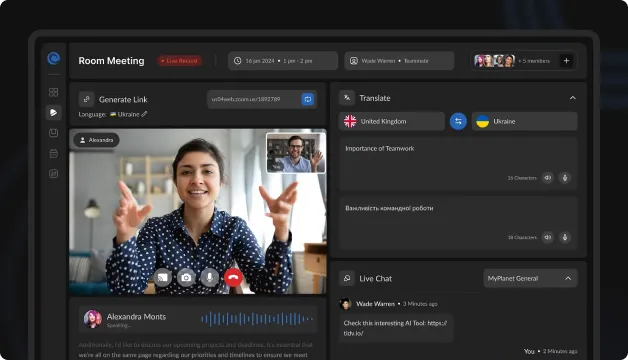Open the MyPlanet General dropdown

coord(530,278)
